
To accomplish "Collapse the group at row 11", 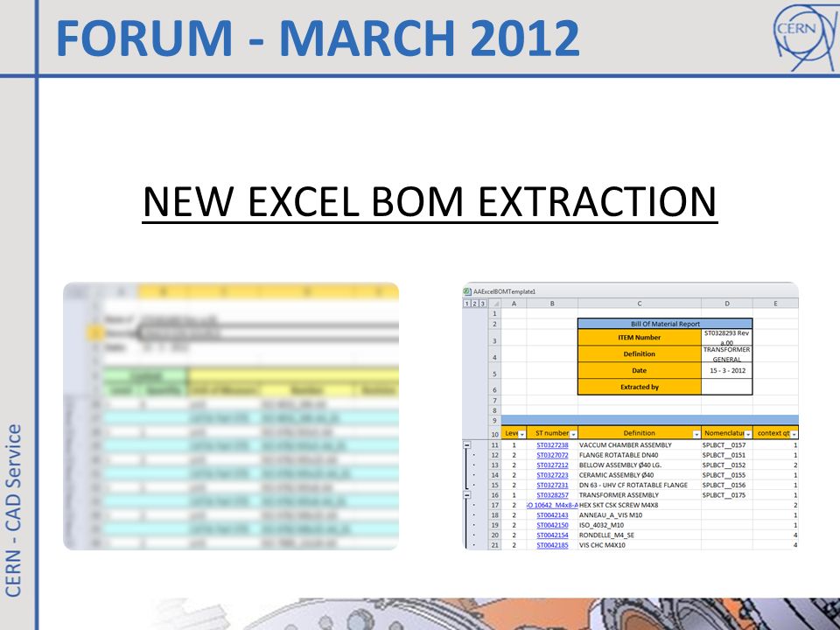I will pyautogui.click(x=467, y=445).
